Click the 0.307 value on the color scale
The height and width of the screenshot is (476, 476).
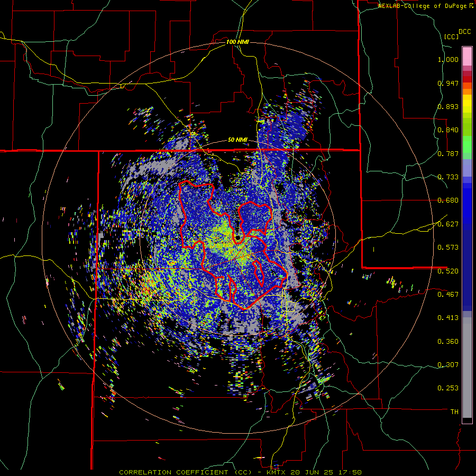point(448,364)
